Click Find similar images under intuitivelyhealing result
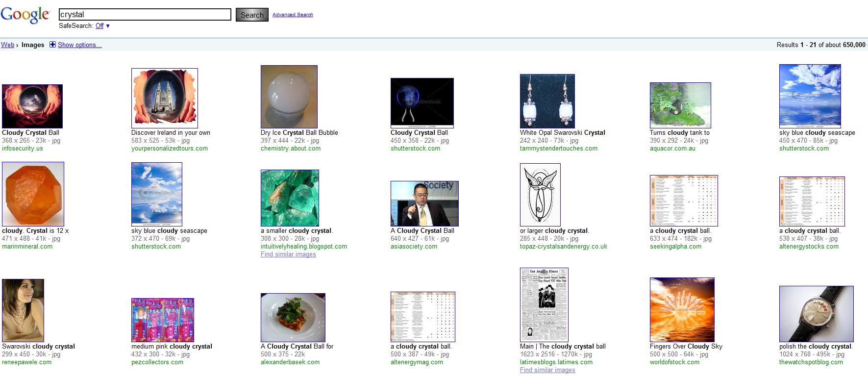The height and width of the screenshot is (376, 868). [x=288, y=254]
